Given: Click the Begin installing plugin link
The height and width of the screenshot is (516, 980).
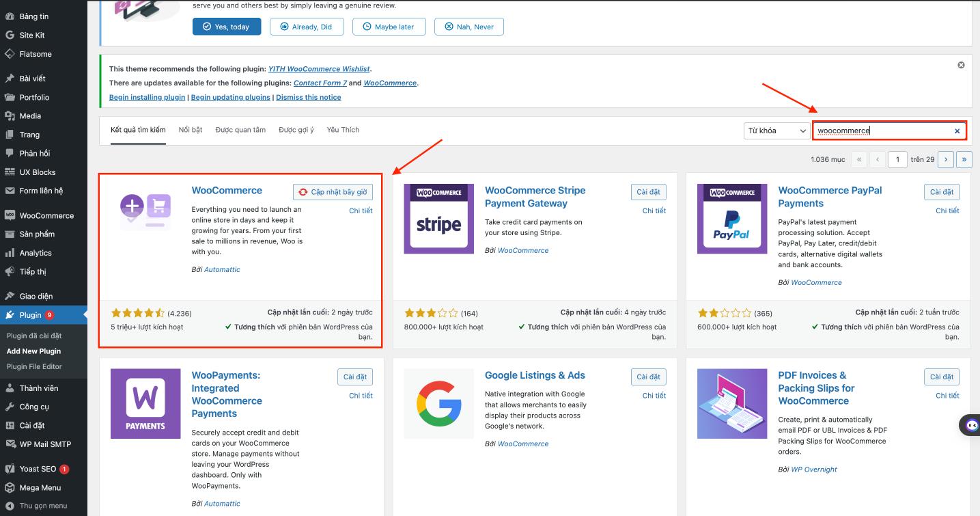Looking at the screenshot, I should pyautogui.click(x=148, y=97).
